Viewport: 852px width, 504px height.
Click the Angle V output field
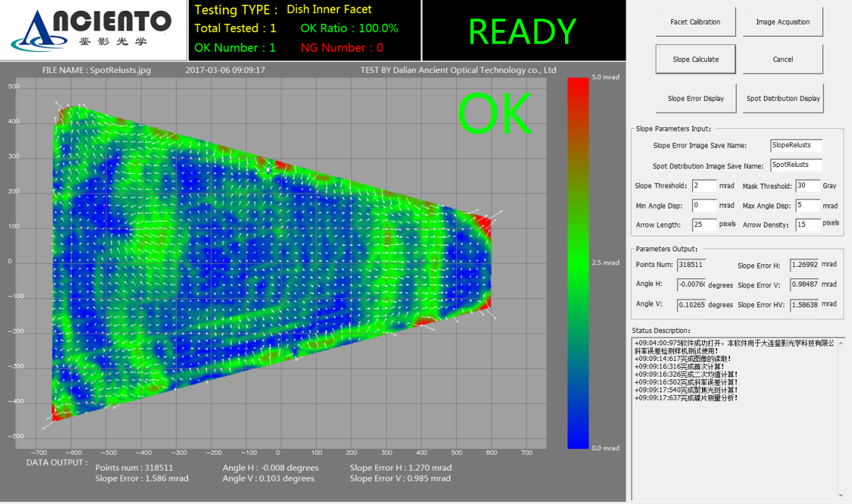click(691, 305)
